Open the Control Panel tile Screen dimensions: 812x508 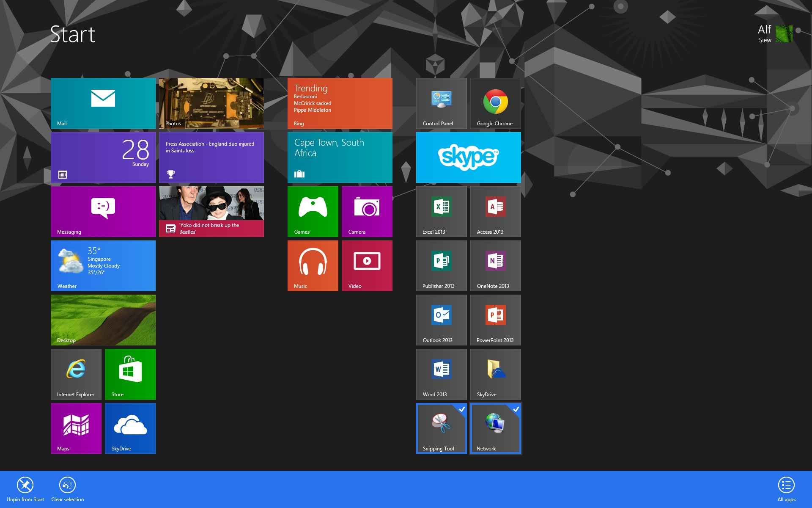point(442,103)
